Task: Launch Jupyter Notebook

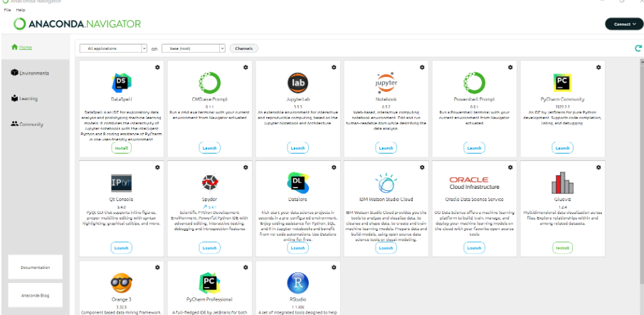Action: (386, 148)
